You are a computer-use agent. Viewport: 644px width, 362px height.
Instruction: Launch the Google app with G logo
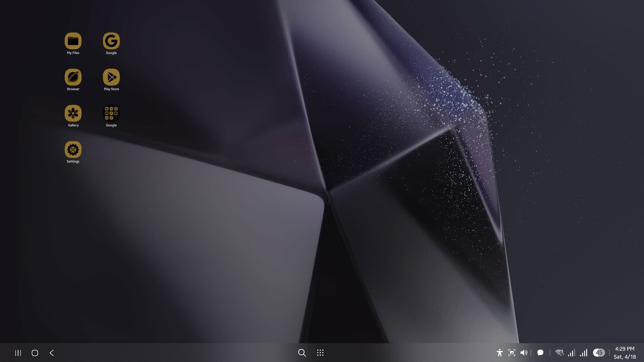pos(111,41)
